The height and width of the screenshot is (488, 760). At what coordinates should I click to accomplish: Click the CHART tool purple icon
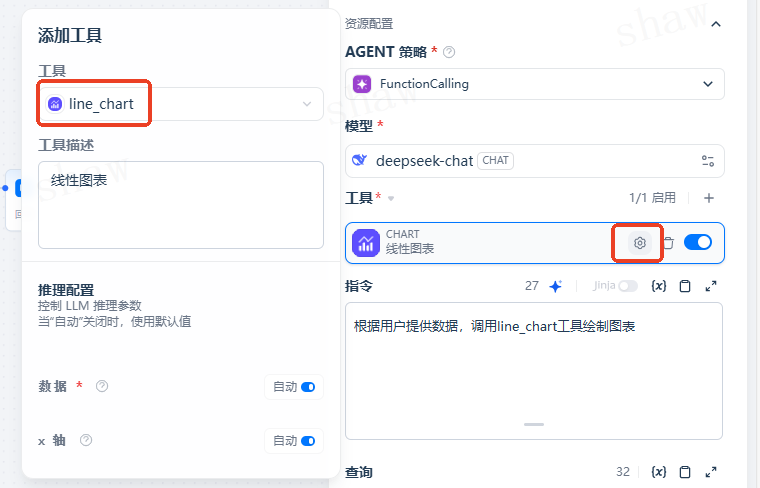pyautogui.click(x=366, y=243)
